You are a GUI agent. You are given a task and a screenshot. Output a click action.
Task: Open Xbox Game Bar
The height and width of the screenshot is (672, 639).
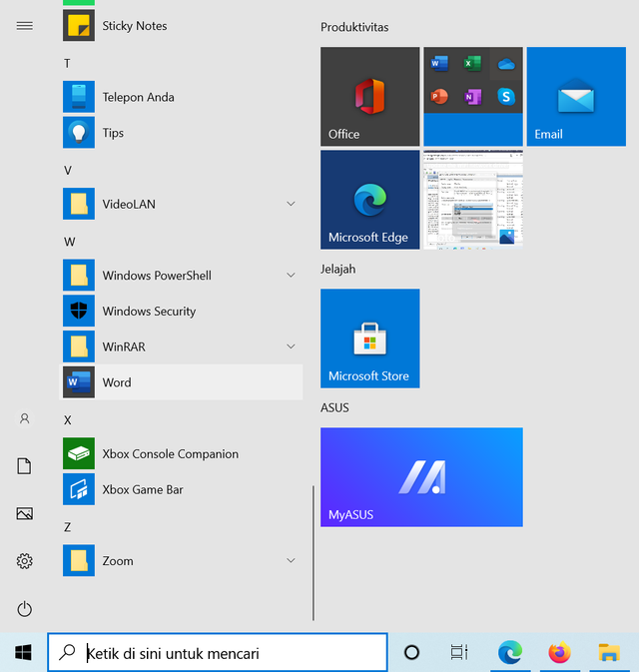tap(181, 489)
